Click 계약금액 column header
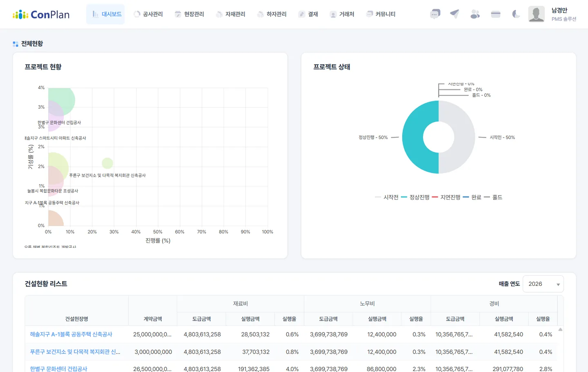Image resolution: width=588 pixels, height=372 pixels. (153, 319)
